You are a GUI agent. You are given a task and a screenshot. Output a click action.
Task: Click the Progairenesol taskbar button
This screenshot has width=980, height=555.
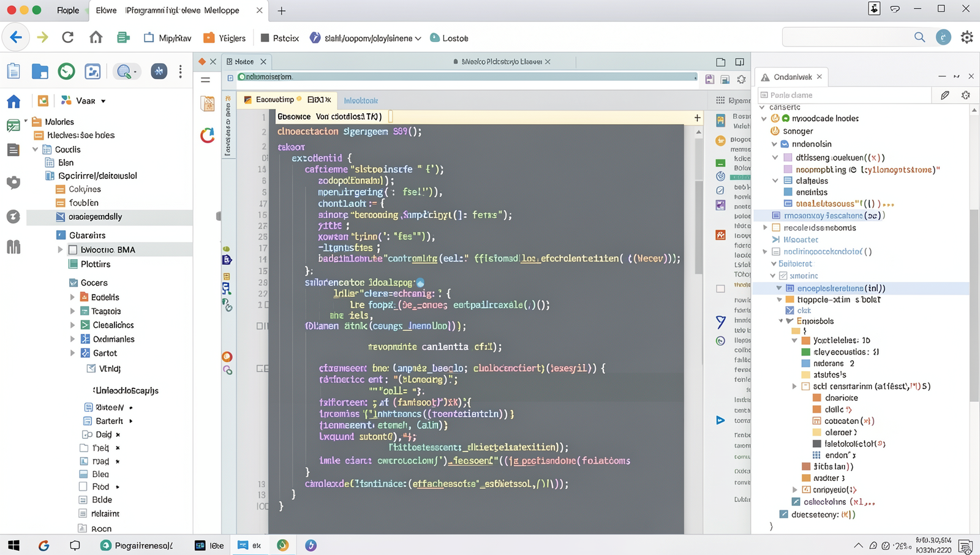coord(137,545)
